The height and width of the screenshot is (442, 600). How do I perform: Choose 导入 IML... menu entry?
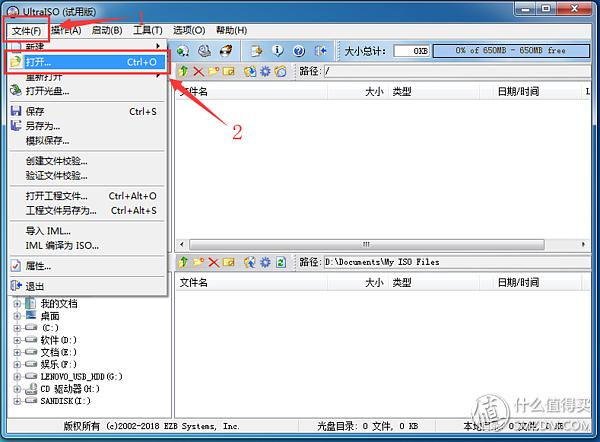point(87,231)
